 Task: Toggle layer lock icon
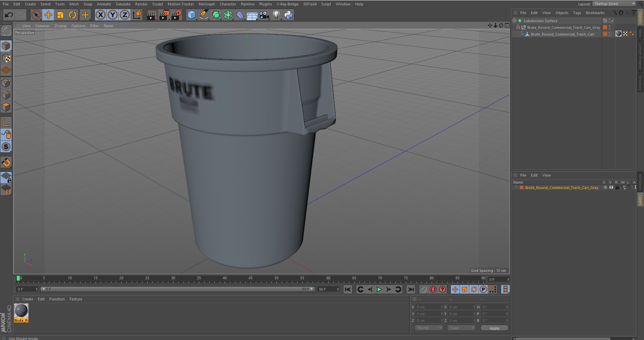pos(629,188)
